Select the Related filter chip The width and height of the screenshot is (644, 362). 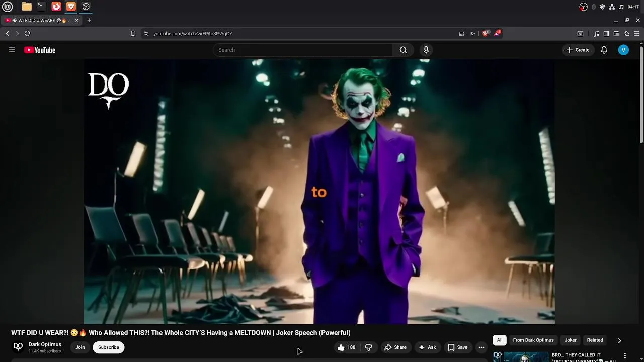click(x=595, y=340)
